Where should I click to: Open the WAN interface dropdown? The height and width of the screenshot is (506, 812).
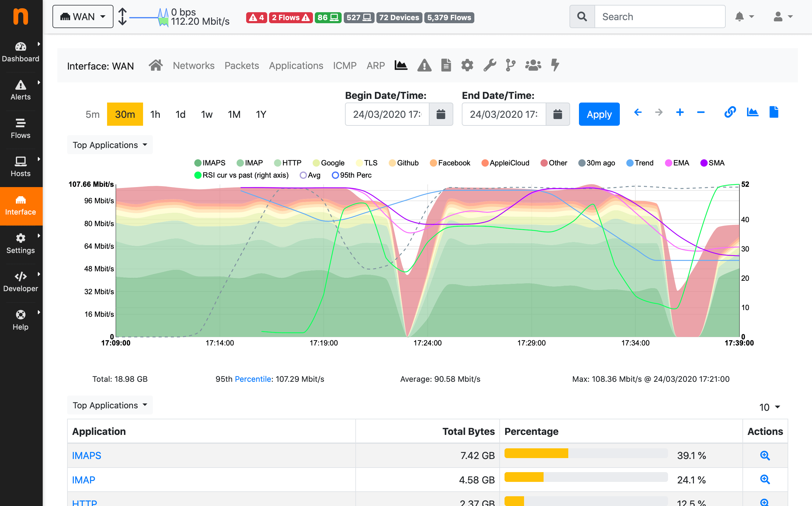[83, 17]
